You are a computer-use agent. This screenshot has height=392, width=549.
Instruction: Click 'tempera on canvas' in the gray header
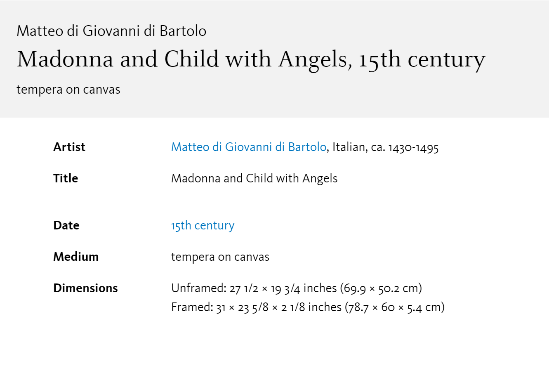point(68,90)
